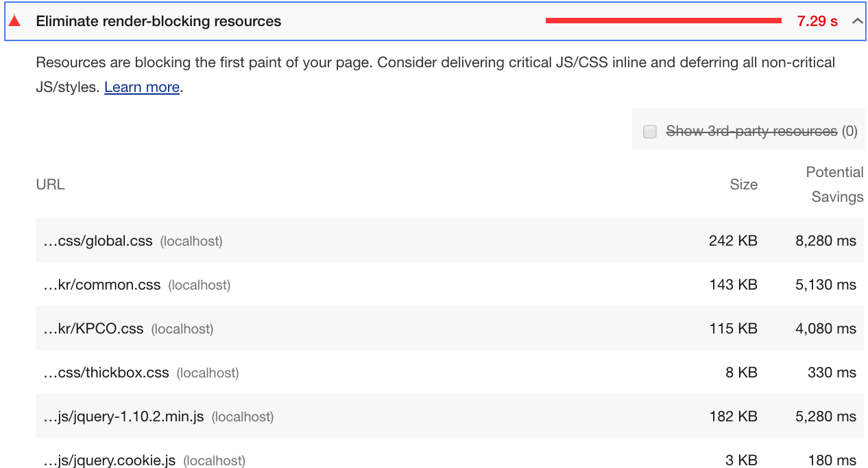Click the red 7.29 s savings bar

tap(664, 21)
